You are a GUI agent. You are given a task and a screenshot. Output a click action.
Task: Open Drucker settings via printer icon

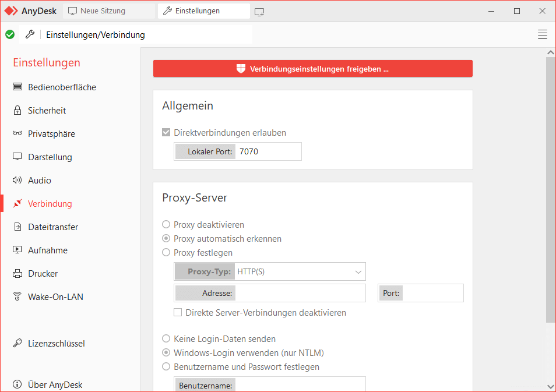(17, 274)
